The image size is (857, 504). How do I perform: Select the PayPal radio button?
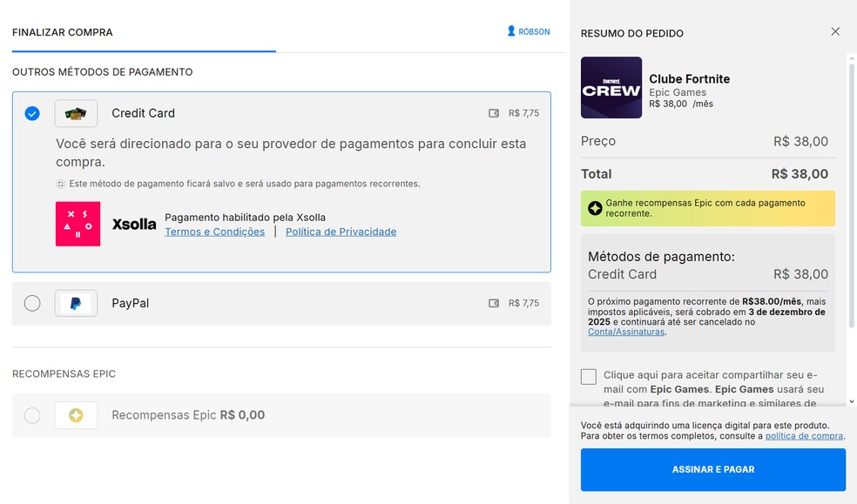[32, 303]
